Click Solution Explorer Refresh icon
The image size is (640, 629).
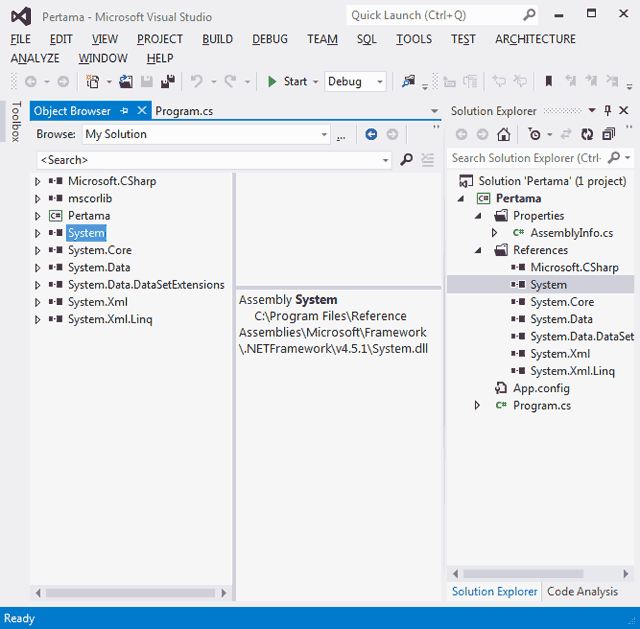tap(587, 134)
